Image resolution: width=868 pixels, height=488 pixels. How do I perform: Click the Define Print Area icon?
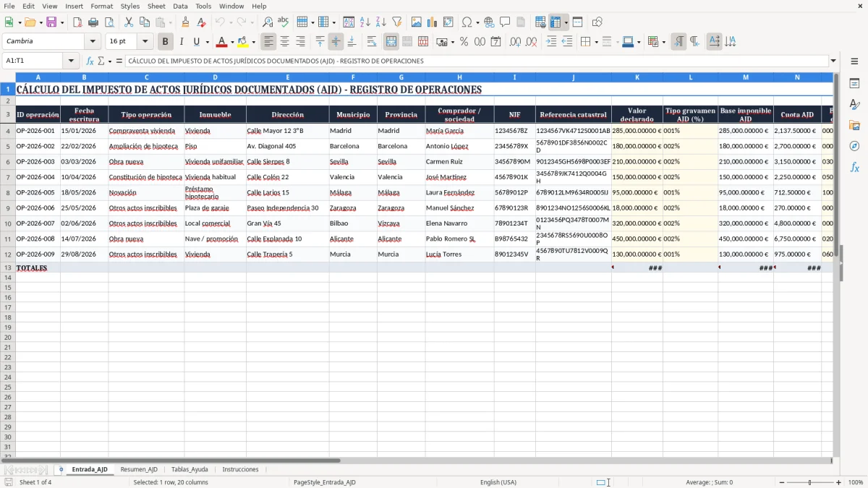tap(540, 22)
